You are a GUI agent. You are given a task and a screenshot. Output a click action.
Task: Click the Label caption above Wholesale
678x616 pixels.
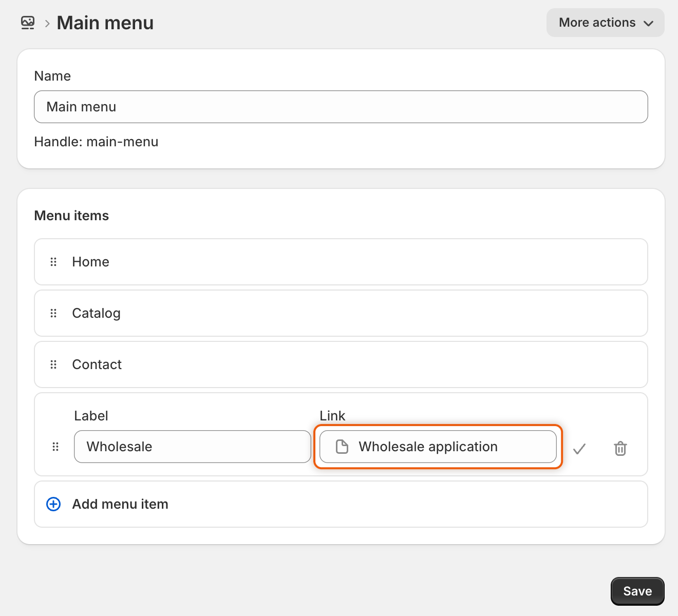click(x=91, y=416)
